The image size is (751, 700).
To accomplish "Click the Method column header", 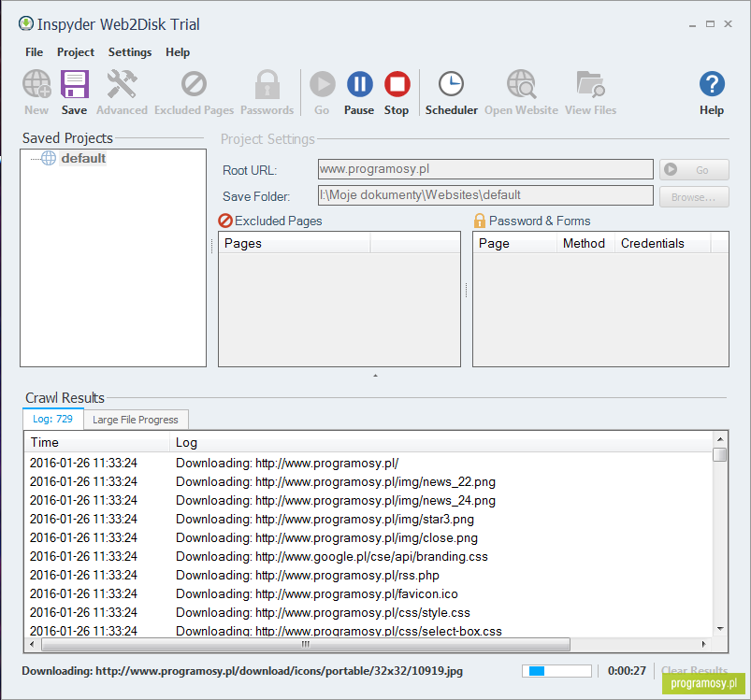I will pos(585,243).
